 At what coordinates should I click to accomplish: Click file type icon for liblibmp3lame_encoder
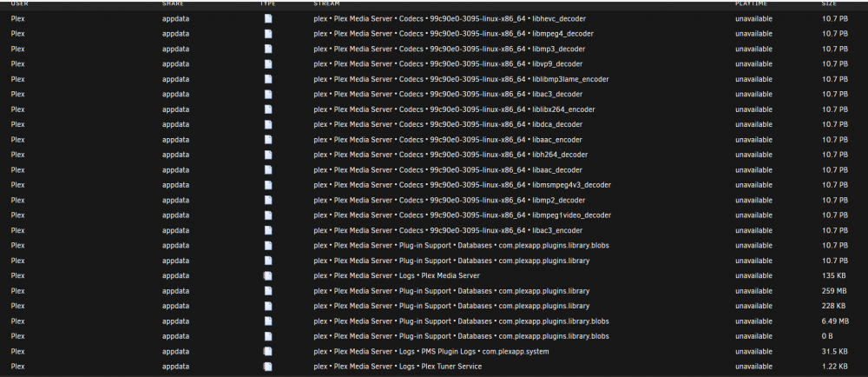tap(268, 79)
